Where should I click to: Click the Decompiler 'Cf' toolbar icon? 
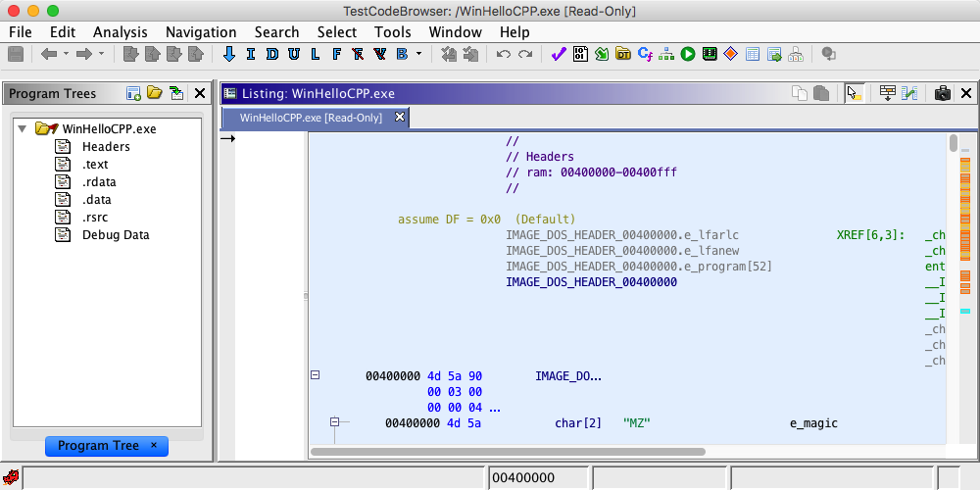click(x=645, y=54)
